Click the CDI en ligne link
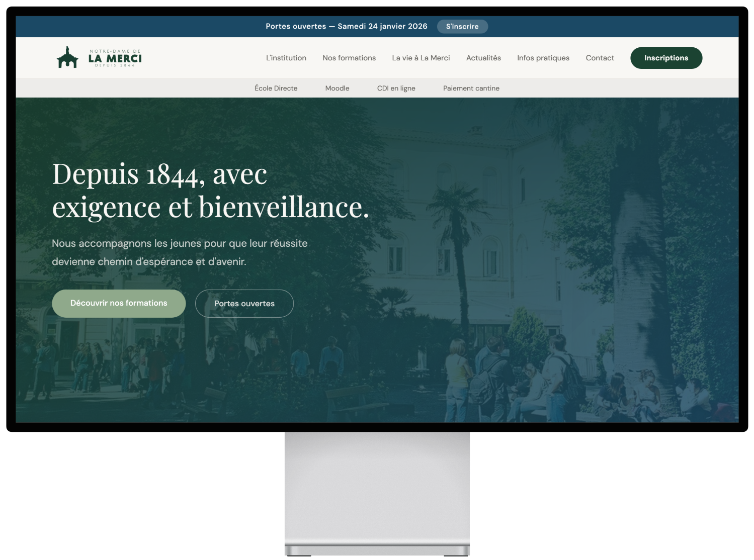The width and height of the screenshot is (754, 560). [396, 88]
